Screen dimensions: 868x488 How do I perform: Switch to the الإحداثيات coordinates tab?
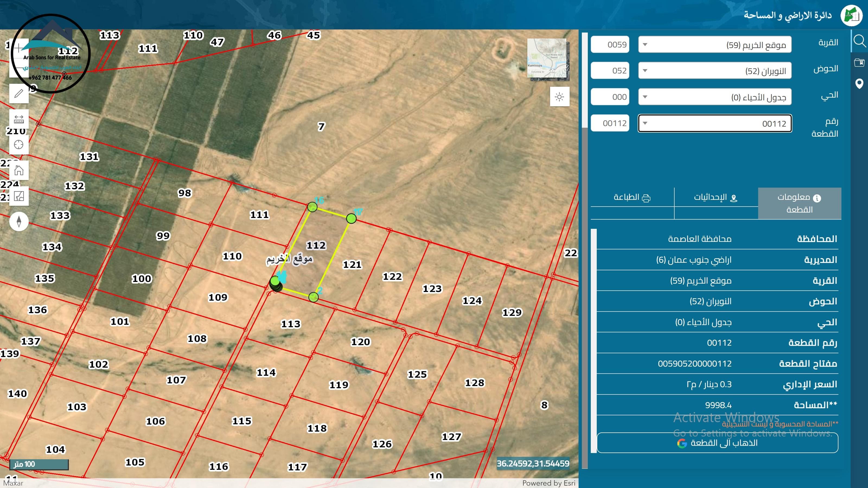coord(716,197)
